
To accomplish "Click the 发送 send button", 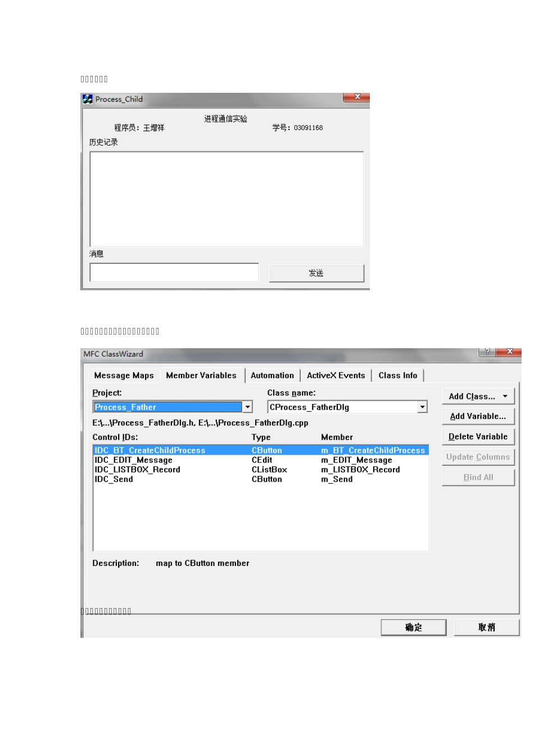I will [316, 273].
